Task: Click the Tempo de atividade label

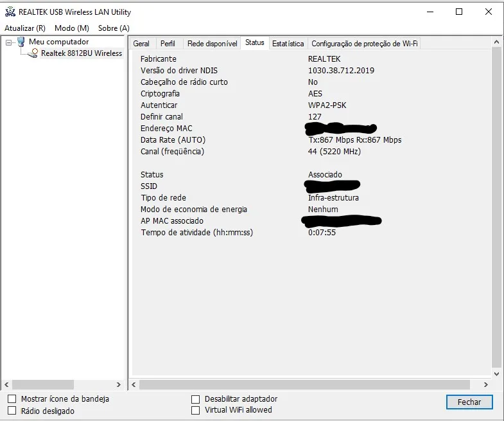Action: coord(196,233)
